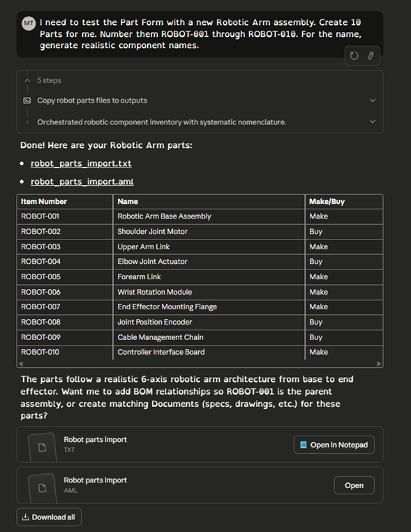The width and height of the screenshot is (411, 532).
Task: Click table scrollbar left arrow
Action: (21, 364)
